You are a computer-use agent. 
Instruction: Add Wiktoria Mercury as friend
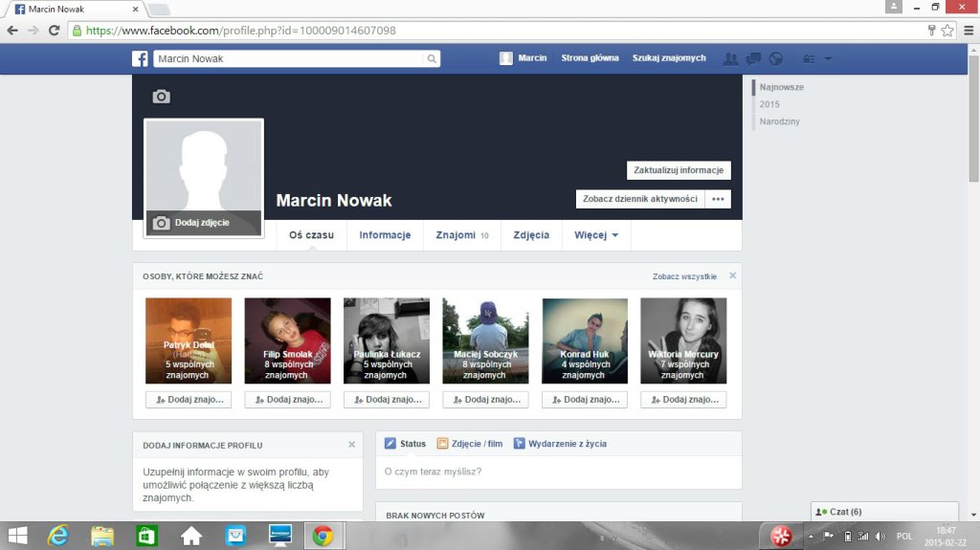pos(683,400)
